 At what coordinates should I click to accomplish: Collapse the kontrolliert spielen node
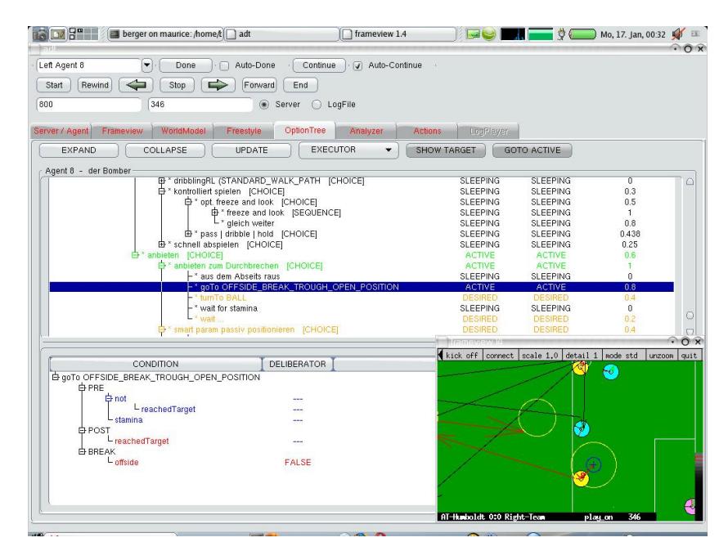pyautogui.click(x=162, y=191)
